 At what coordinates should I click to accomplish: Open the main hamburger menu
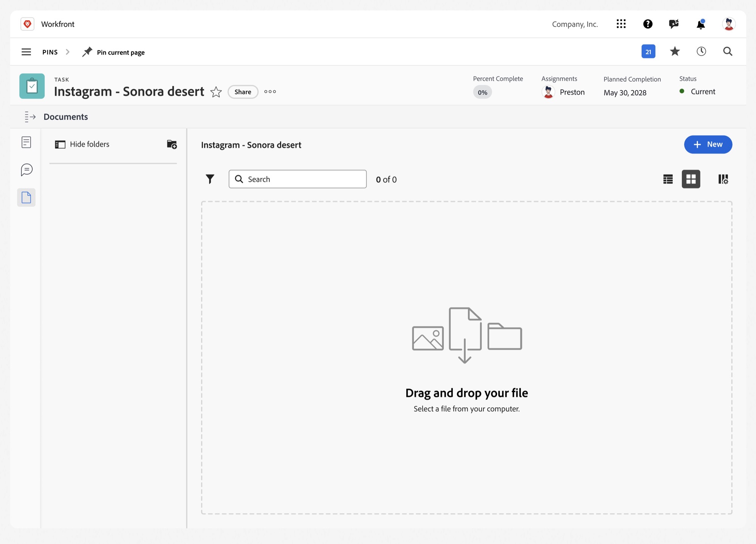(x=26, y=52)
